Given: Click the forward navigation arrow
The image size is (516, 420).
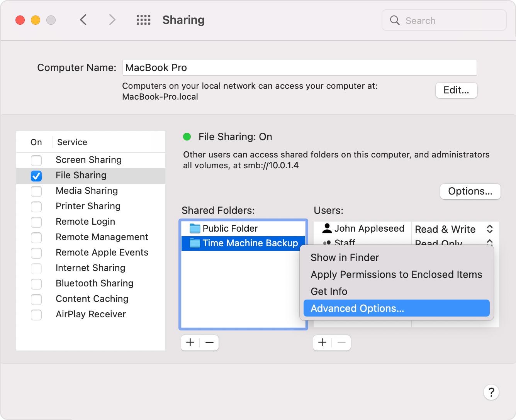Looking at the screenshot, I should (112, 20).
